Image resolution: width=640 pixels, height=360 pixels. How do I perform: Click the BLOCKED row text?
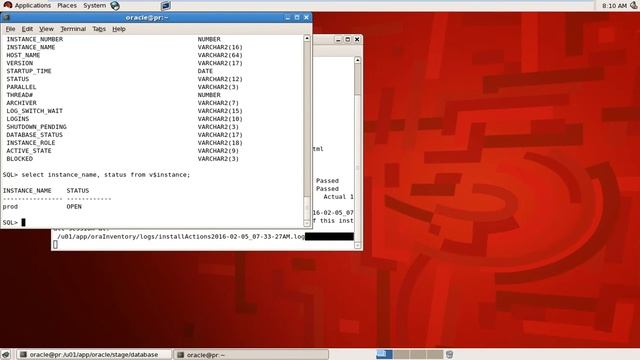click(20, 159)
